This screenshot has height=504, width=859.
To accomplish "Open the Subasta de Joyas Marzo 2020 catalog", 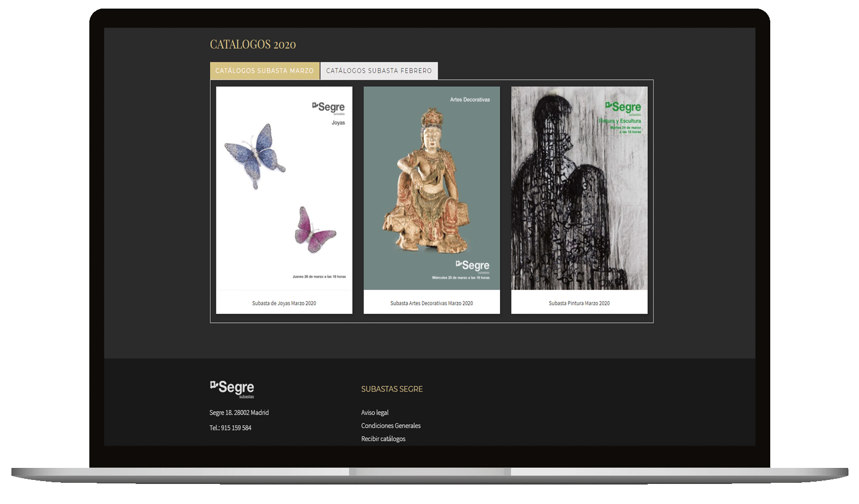I will (x=283, y=303).
